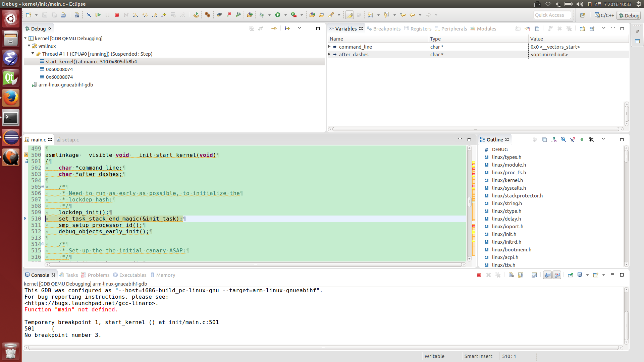Click the line 510 set_task_stack_end_magic code
Screen dimensions: 644x362
click(120, 219)
